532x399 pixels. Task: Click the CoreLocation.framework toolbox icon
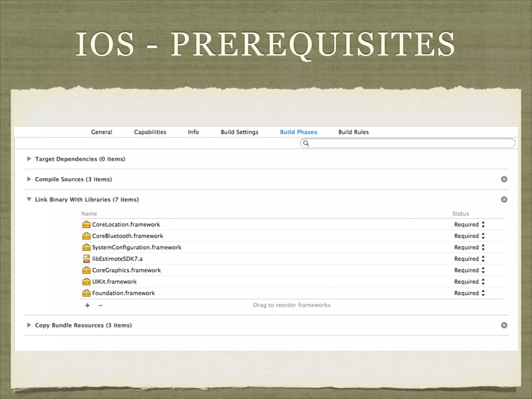coord(86,224)
